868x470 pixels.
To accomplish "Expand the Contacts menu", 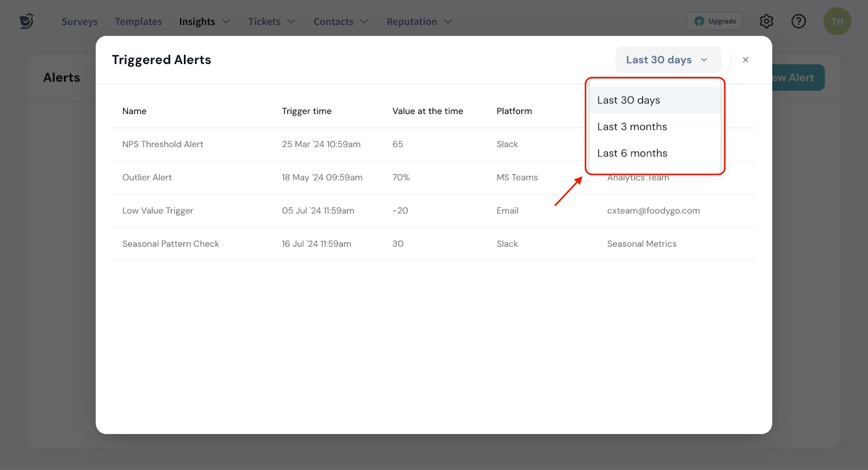I will point(341,22).
